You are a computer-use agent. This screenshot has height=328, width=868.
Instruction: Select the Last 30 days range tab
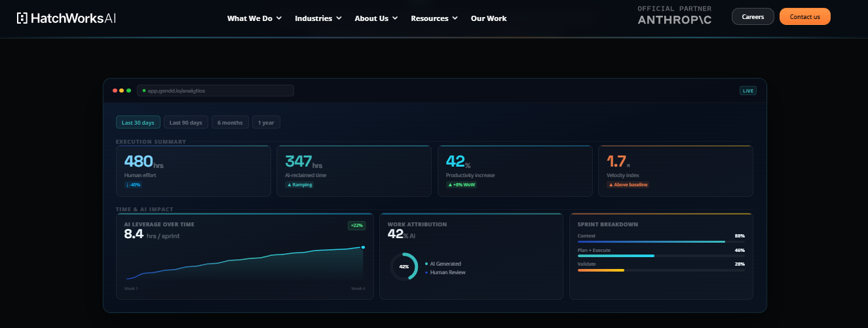click(138, 122)
